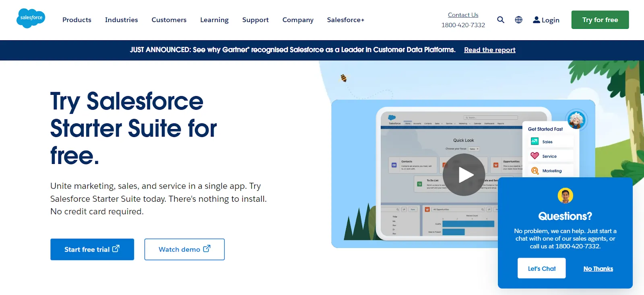644x295 pixels.
Task: Play the demo video
Action: [x=464, y=175]
